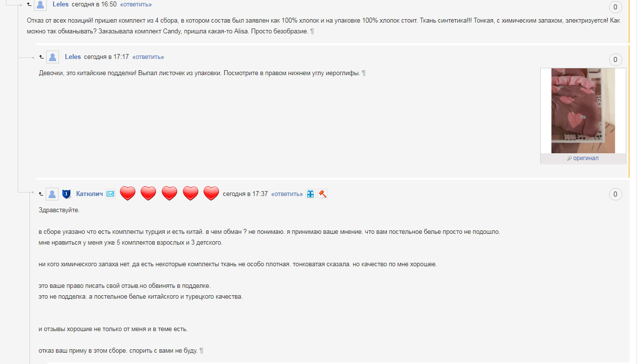Image resolution: width=639 pixels, height=364 pixels.
Task: Click the rating counter on Катюлич's comment
Action: pos(615,194)
